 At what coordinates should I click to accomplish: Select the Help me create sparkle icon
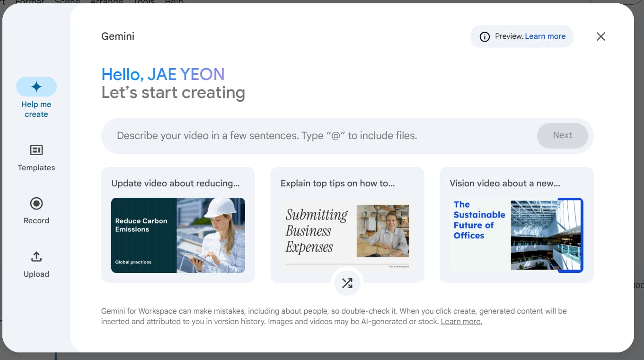point(36,87)
